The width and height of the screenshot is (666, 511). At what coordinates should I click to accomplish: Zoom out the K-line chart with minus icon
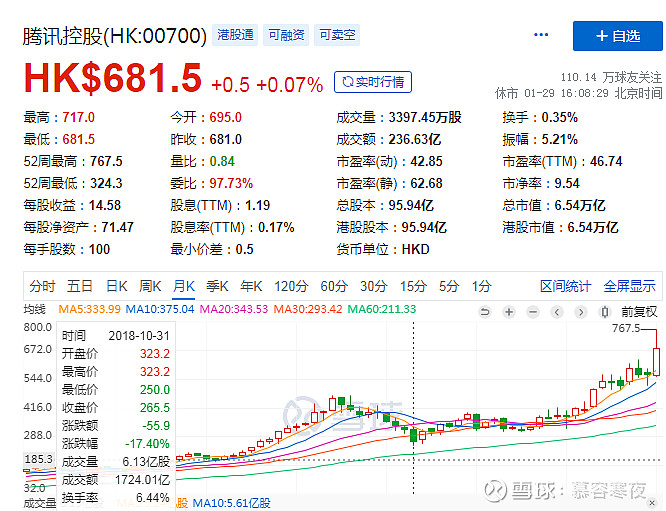pos(533,313)
